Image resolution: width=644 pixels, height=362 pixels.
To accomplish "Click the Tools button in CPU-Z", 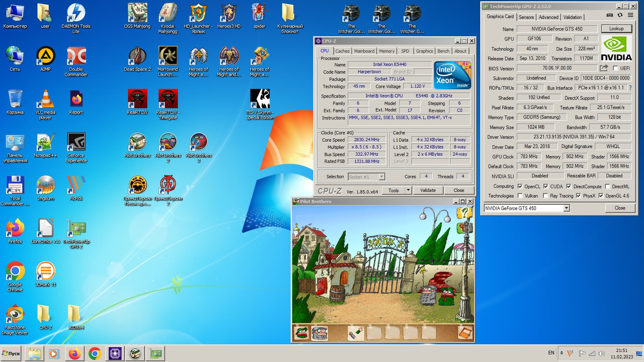I will (393, 191).
